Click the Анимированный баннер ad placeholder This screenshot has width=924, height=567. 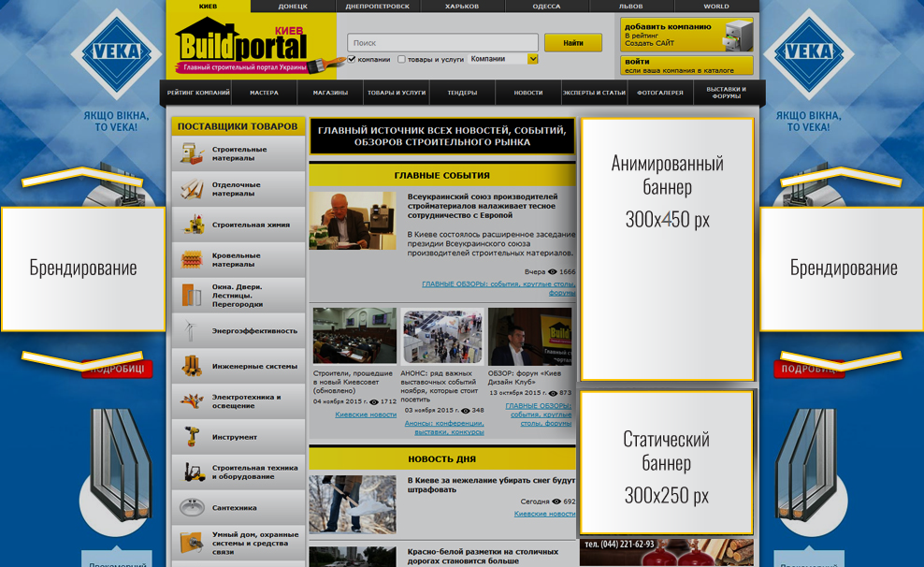pos(667,249)
